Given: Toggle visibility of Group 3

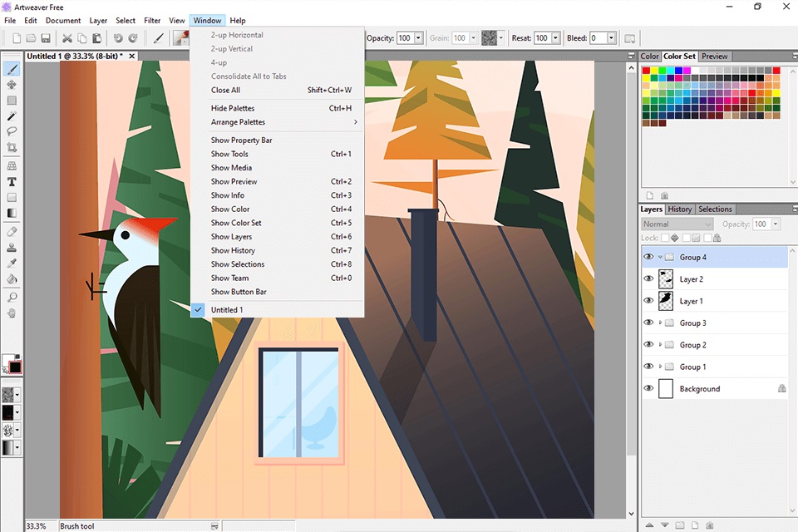Looking at the screenshot, I should [x=648, y=323].
